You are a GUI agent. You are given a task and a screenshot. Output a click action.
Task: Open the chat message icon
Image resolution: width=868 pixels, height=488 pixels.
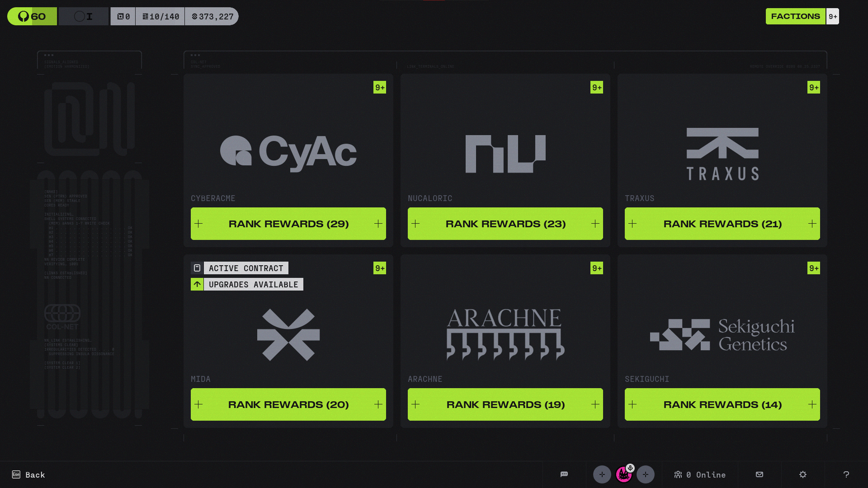[564, 474]
